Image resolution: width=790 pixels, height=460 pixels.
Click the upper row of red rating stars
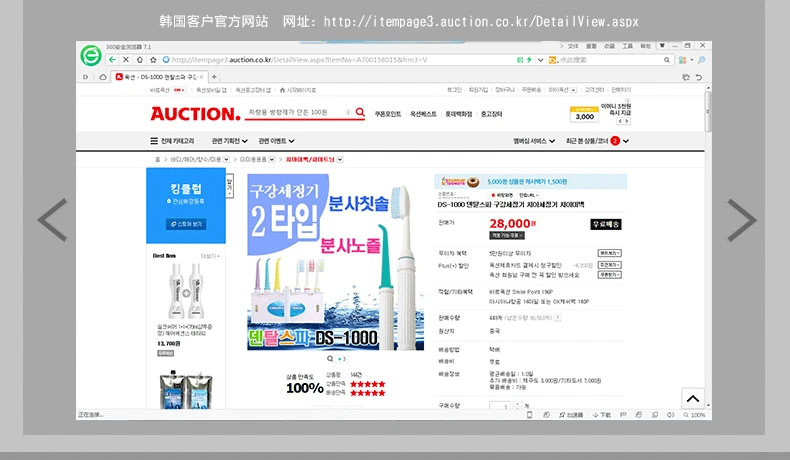(368, 384)
